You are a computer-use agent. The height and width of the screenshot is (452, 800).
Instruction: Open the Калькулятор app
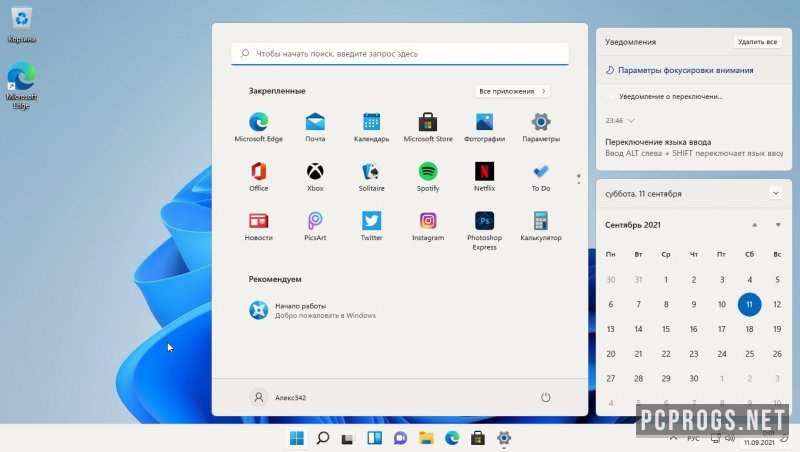click(541, 226)
